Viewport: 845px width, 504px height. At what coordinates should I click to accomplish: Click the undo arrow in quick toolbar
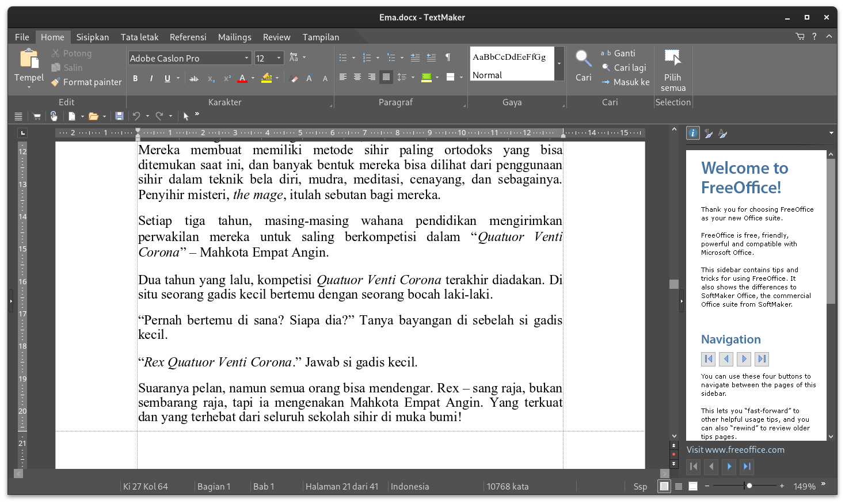pos(136,116)
